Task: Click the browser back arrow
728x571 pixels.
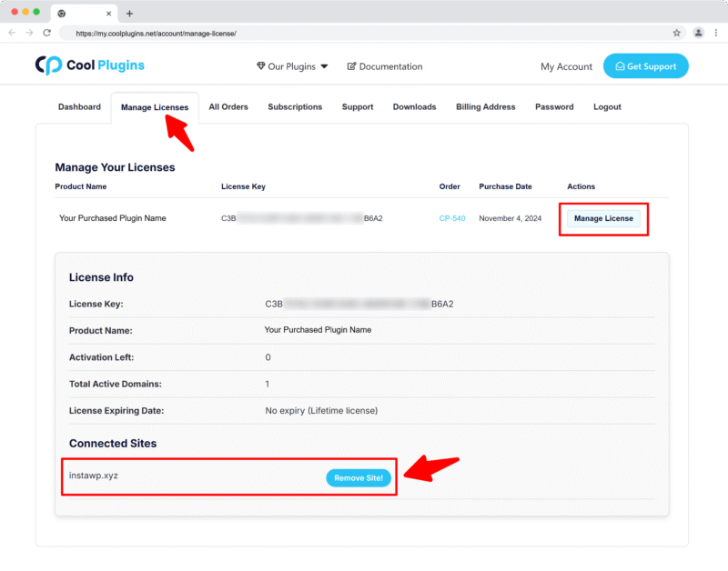Action: [12, 33]
